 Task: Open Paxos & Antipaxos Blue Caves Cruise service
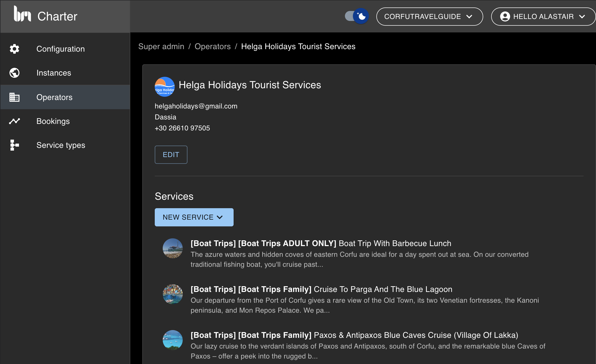[x=354, y=335]
